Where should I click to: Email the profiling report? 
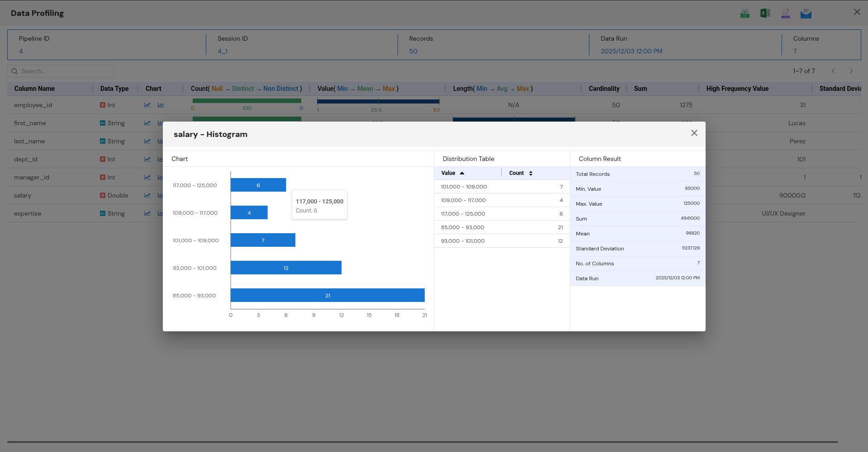click(x=806, y=13)
